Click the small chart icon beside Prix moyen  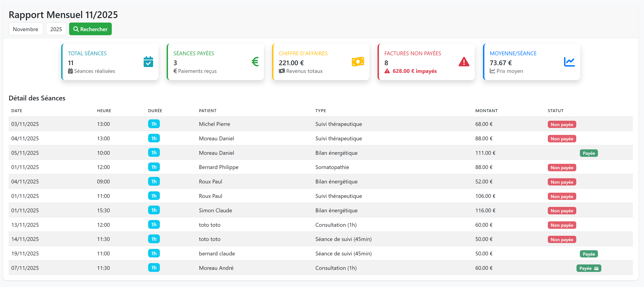coord(492,71)
